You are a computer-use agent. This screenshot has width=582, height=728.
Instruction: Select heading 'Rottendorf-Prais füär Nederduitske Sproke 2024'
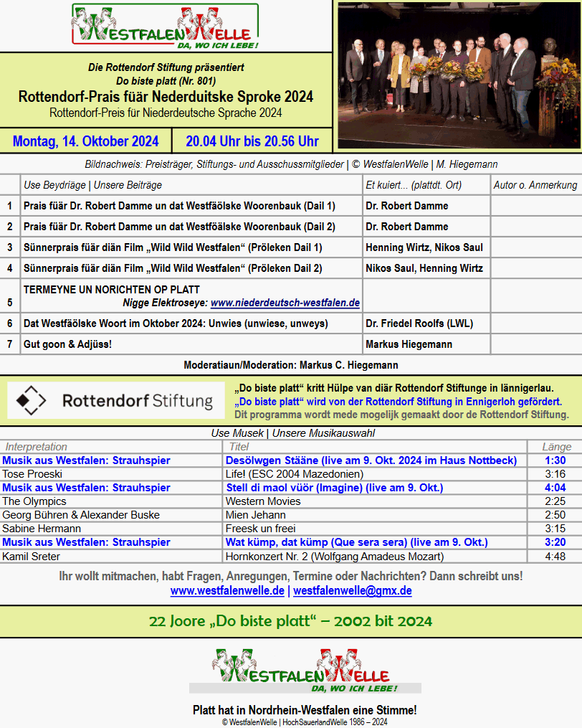[x=166, y=97]
